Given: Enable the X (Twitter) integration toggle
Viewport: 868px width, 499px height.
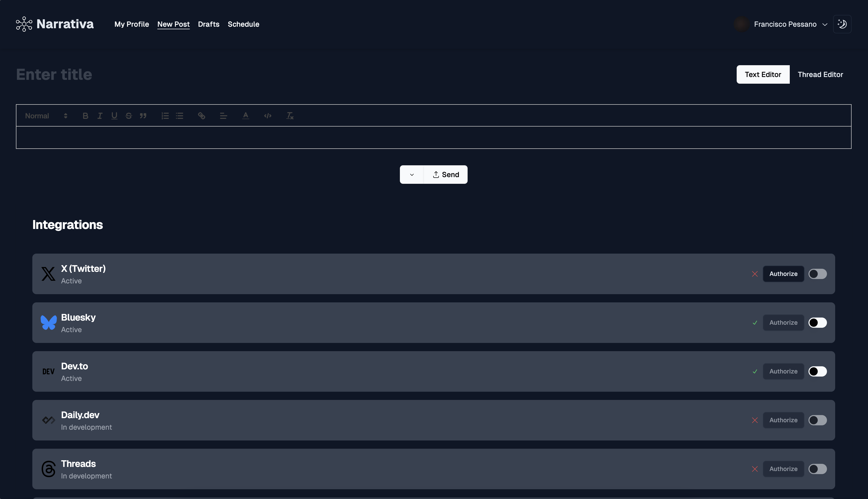Looking at the screenshot, I should [817, 274].
